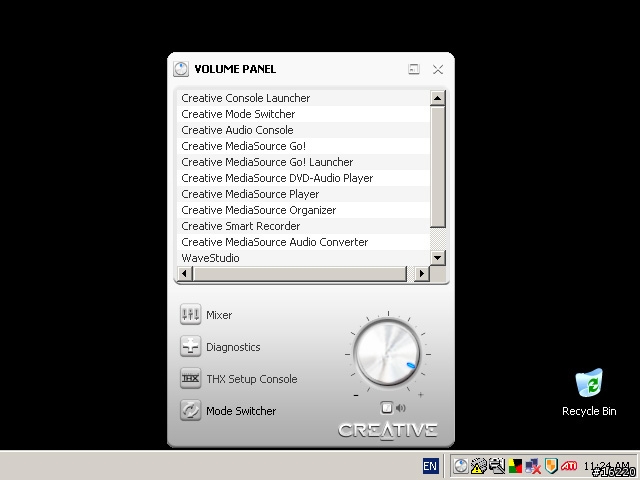Open the Recycle Bin desktop icon
Image resolution: width=640 pixels, height=480 pixels.
[589, 392]
